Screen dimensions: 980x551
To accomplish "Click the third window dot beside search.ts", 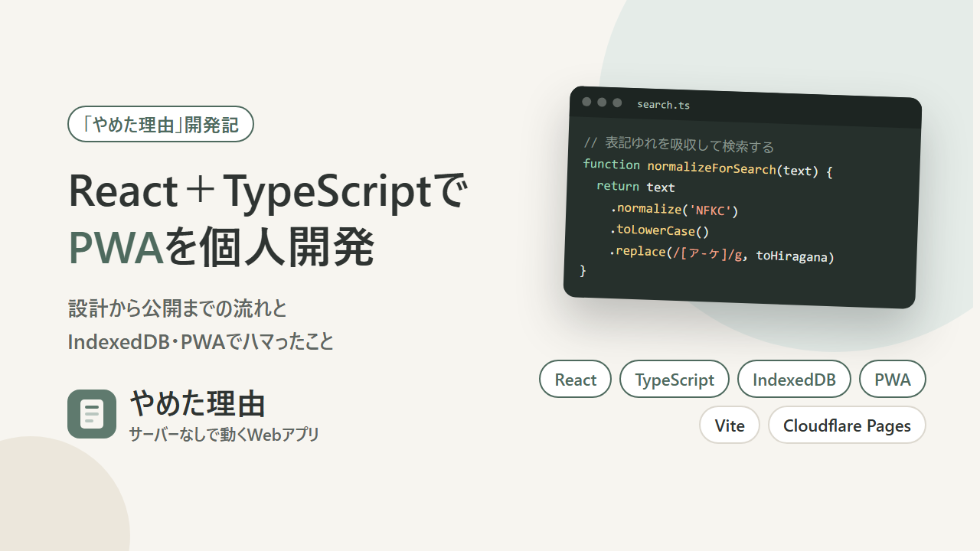I will click(x=617, y=103).
